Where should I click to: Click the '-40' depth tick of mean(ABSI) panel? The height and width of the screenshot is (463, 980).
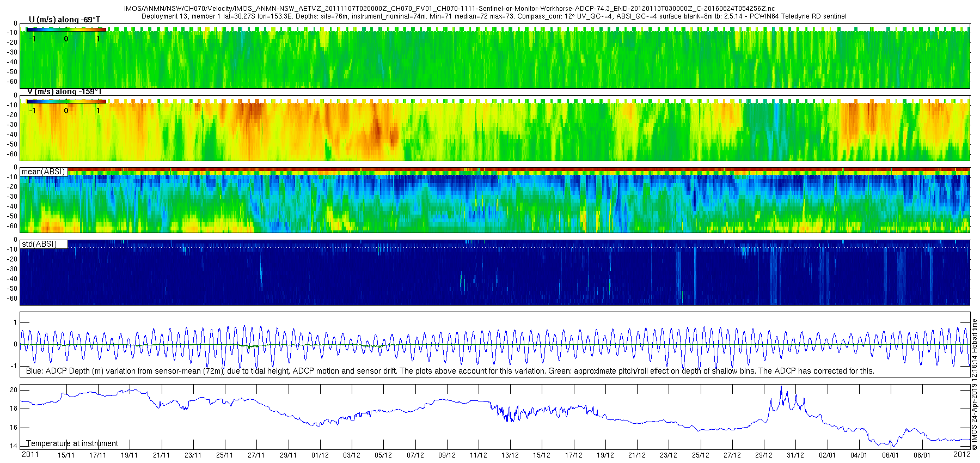click(x=11, y=206)
